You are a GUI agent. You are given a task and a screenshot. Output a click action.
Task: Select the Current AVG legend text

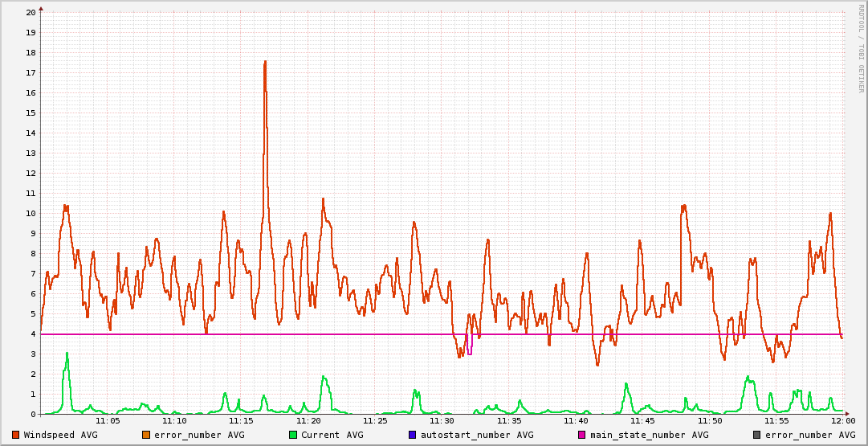[x=332, y=435]
